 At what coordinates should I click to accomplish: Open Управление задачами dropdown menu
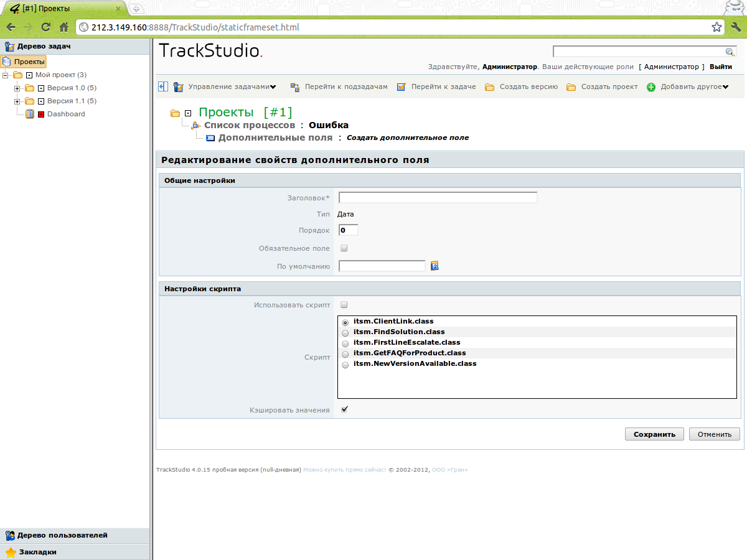(273, 87)
